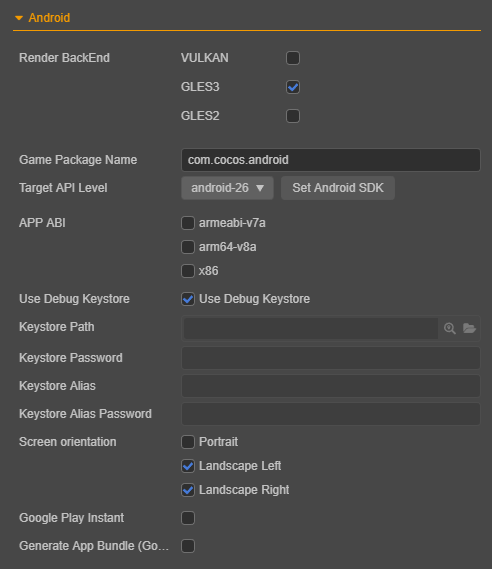
Task: Click the magnifier icon in Keystore Path
Action: pyautogui.click(x=450, y=328)
